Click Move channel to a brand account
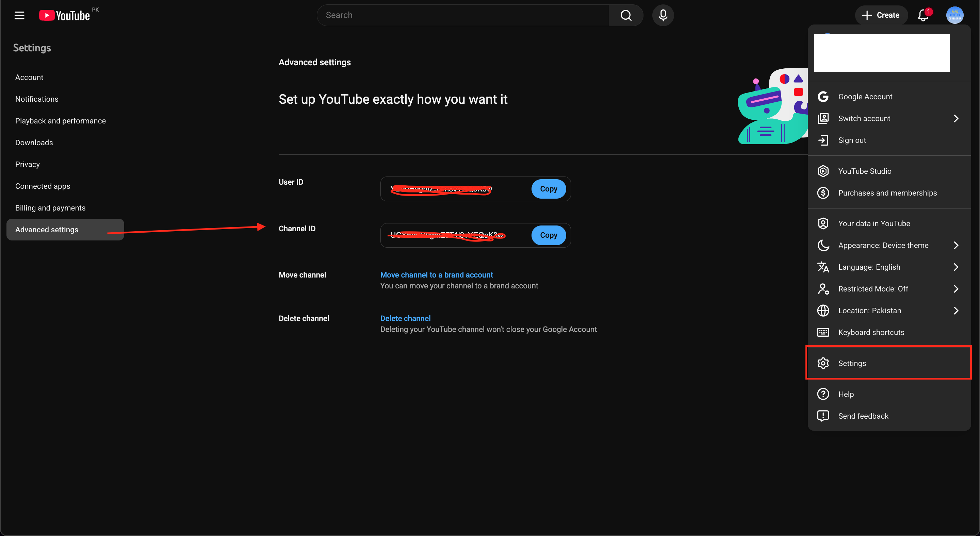This screenshot has width=980, height=536. 436,275
